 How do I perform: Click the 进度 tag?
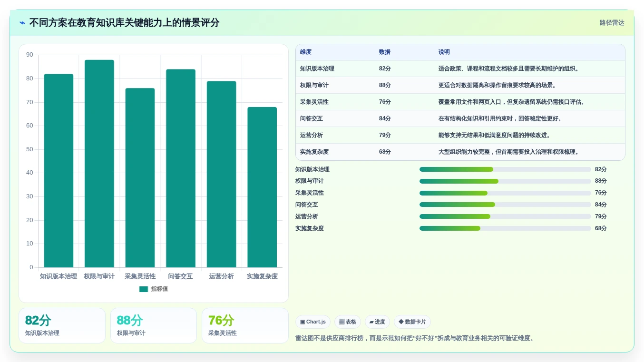point(377,322)
